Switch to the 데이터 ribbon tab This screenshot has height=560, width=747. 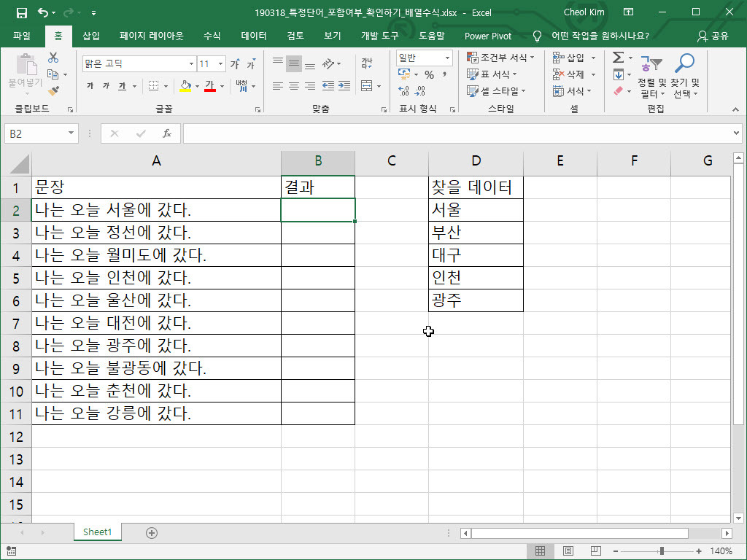pos(253,36)
